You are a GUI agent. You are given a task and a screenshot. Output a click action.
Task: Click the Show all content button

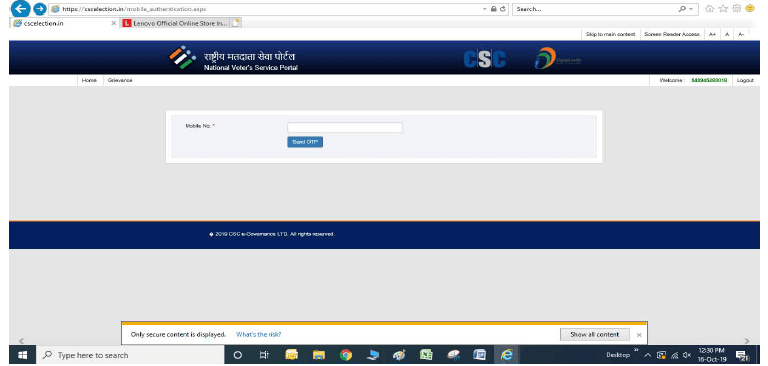pyautogui.click(x=595, y=335)
